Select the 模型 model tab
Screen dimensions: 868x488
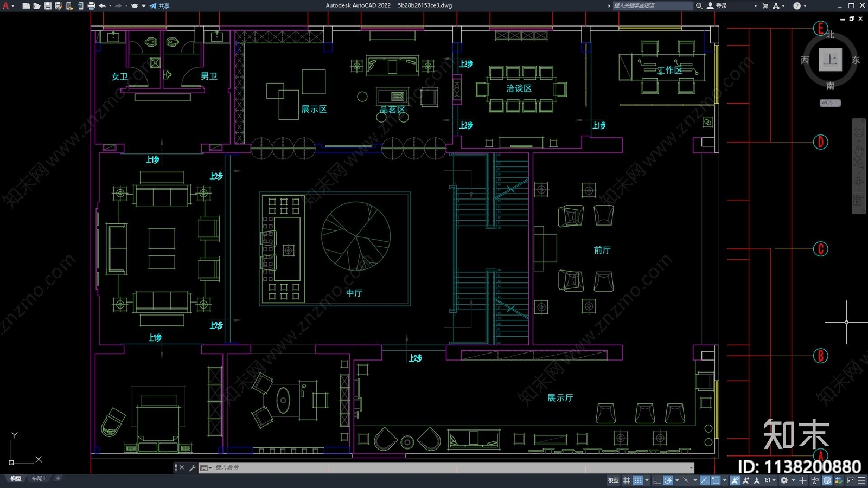[x=16, y=478]
